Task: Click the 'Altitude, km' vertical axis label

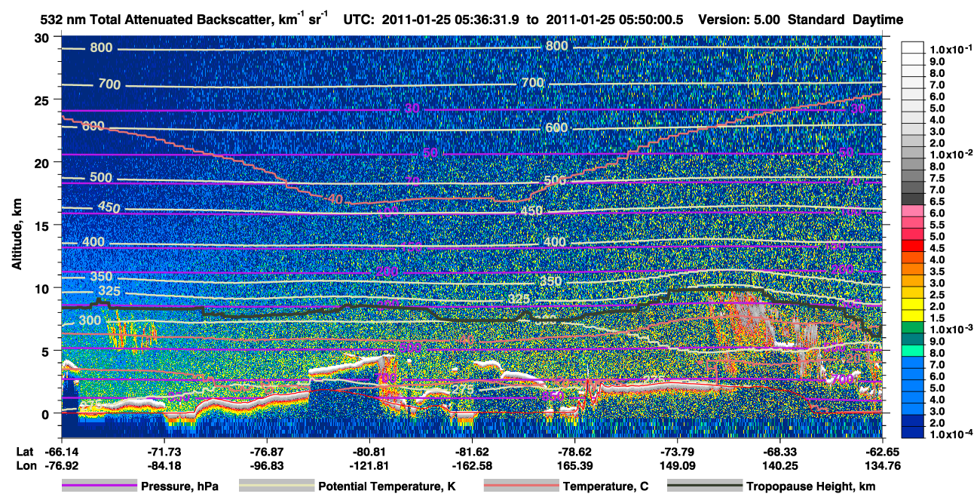Action: (16, 236)
